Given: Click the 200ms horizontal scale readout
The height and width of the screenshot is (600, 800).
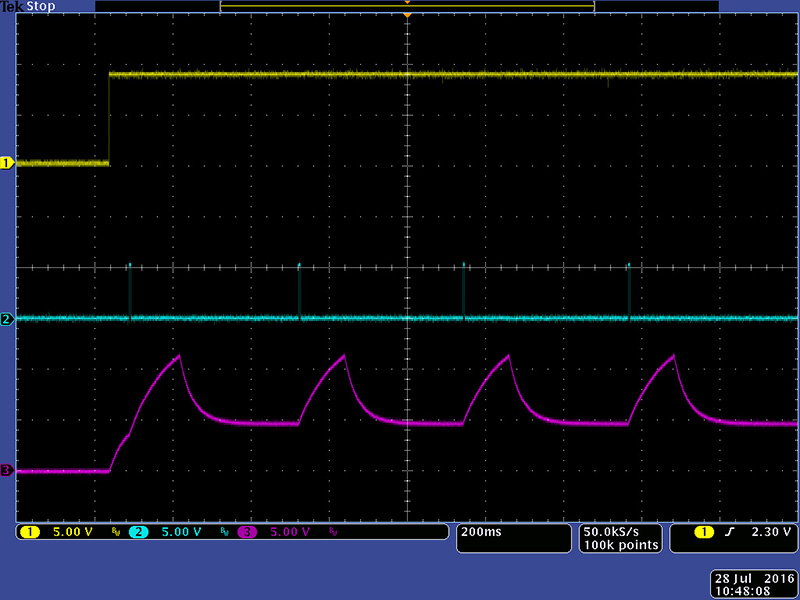Looking at the screenshot, I should pyautogui.click(x=480, y=532).
